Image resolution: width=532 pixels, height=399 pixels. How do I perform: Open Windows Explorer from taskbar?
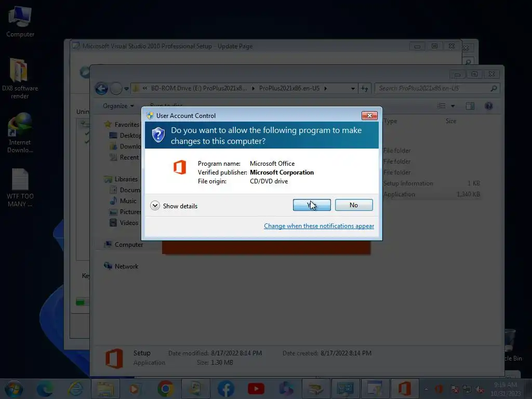(105, 389)
